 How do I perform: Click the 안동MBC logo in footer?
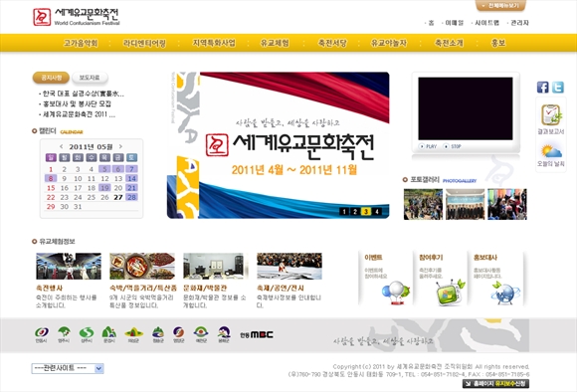click(x=257, y=334)
